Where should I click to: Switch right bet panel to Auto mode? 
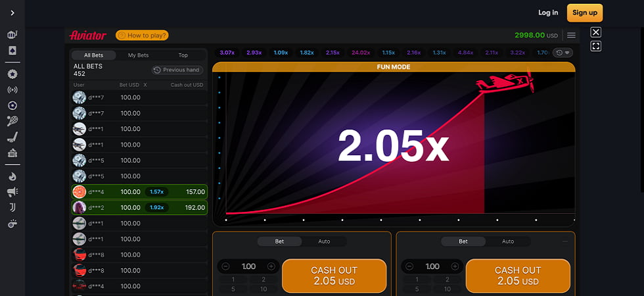point(508,241)
